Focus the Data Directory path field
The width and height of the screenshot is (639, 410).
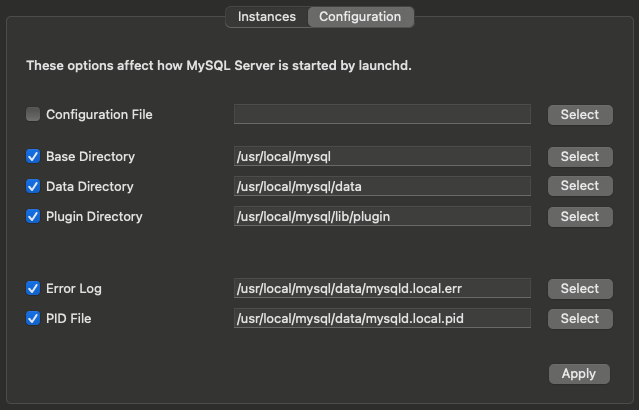coord(382,186)
